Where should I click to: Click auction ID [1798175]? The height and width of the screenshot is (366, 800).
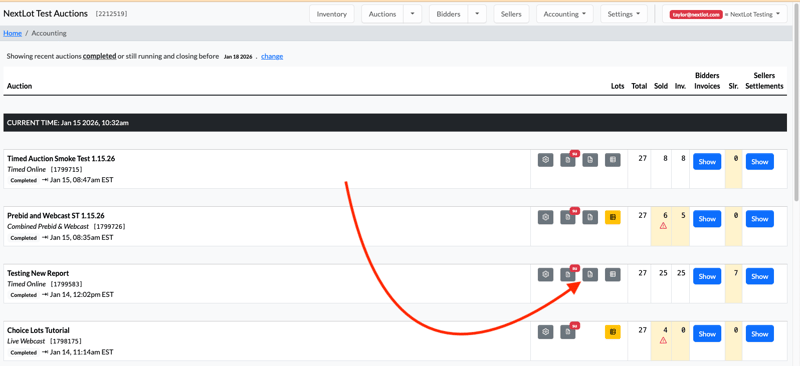point(65,341)
